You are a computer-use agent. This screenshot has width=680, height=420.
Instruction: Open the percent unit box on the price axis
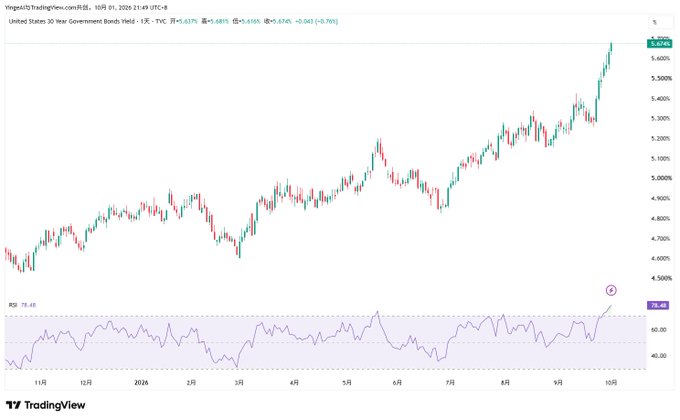660,22
